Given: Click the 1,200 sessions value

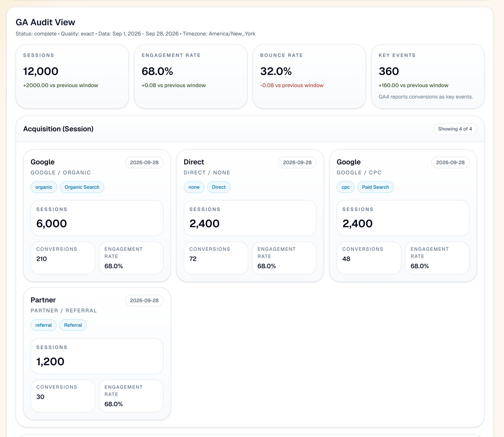Looking at the screenshot, I should 50,362.
